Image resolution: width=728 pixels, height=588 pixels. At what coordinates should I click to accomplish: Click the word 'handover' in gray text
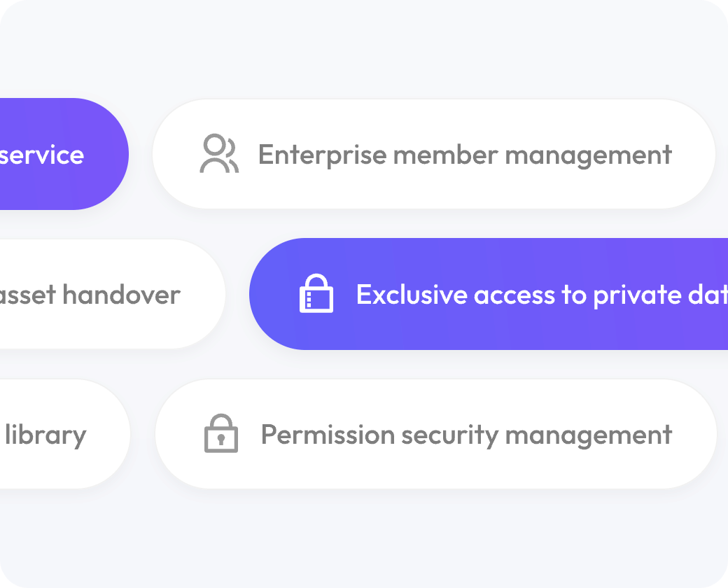[x=122, y=295]
